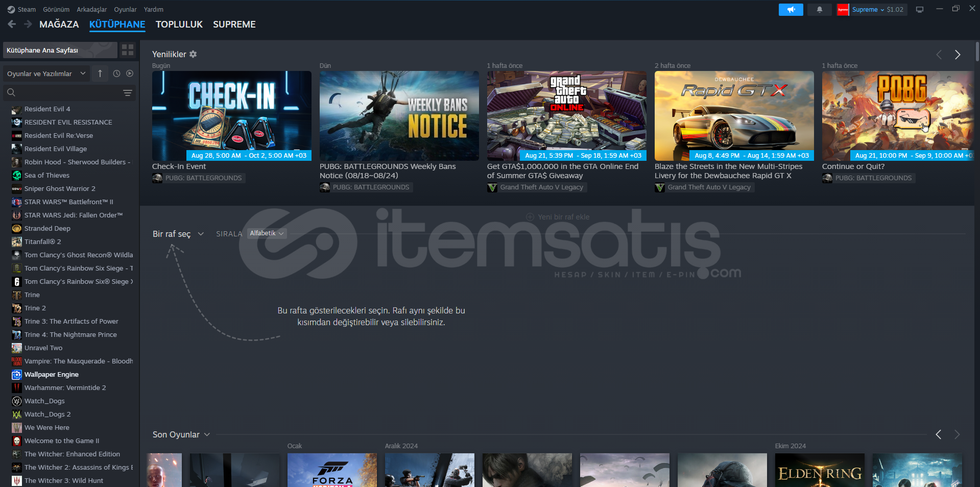Open the Check-In Event news title
Image resolution: width=980 pixels, height=487 pixels.
tap(179, 166)
